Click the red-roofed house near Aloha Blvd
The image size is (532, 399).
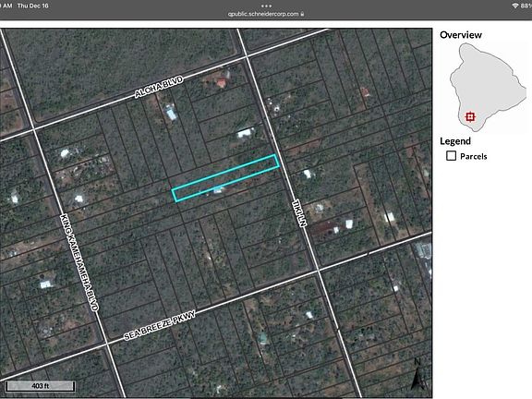(222, 82)
